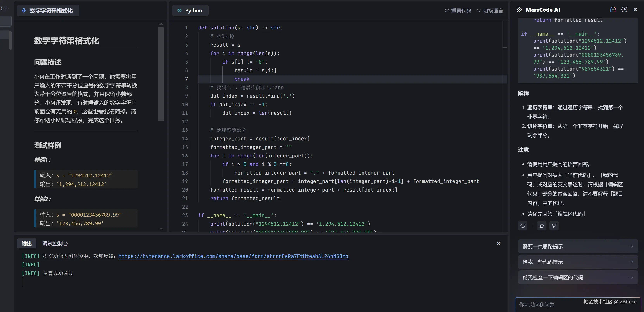Choose 帮我检查一下编辑区的代码 suggestion
The width and height of the screenshot is (644, 312).
pyautogui.click(x=578, y=277)
